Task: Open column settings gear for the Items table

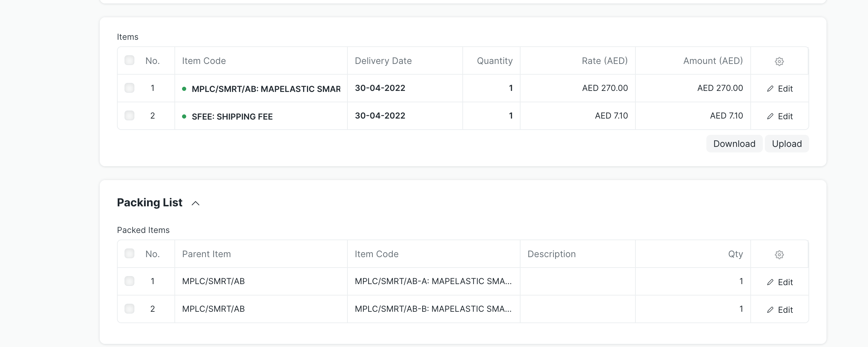Action: pos(779,61)
